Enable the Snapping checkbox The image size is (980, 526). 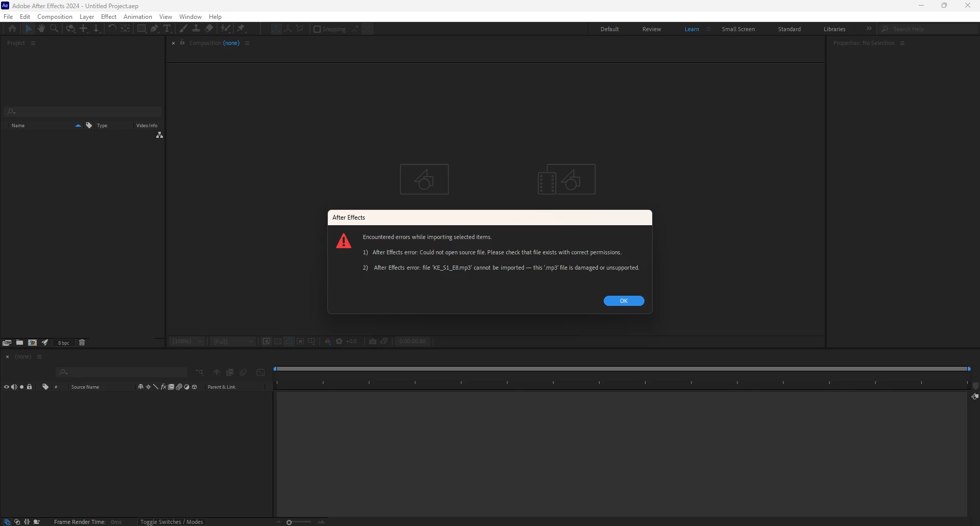coord(317,29)
